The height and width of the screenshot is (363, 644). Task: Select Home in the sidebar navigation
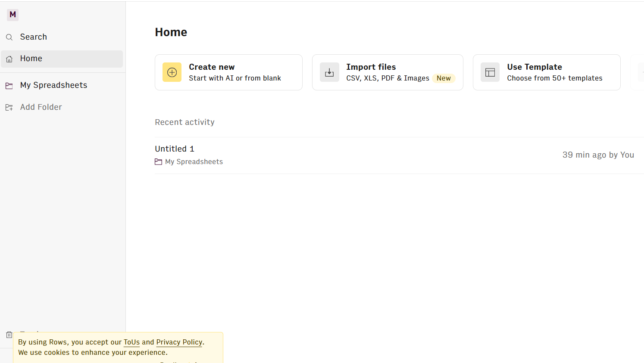point(31,59)
